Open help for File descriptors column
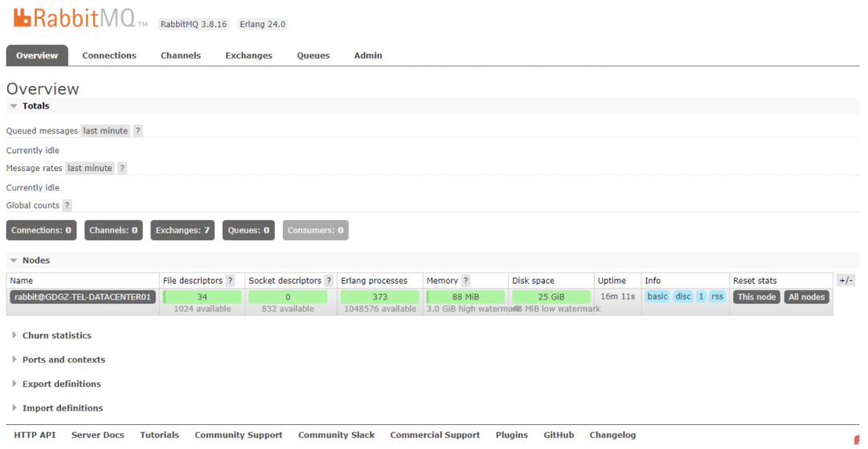868x449 pixels. tap(230, 281)
